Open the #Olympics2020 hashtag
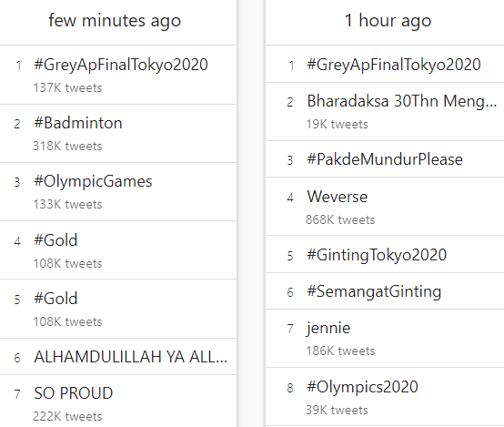The height and width of the screenshot is (427, 504). point(362,387)
